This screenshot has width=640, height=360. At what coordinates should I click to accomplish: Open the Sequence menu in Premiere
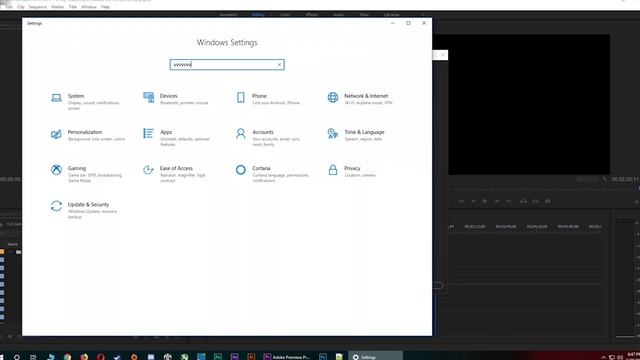tap(38, 7)
